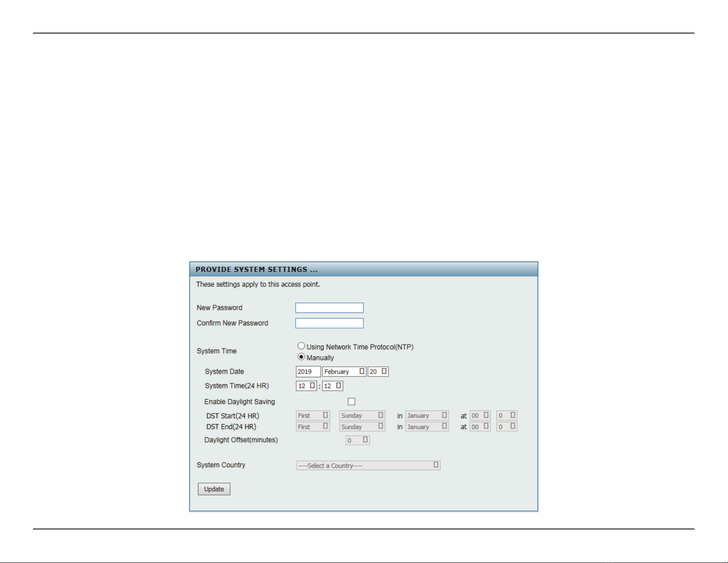Tick the Enable Daylight Saving checkbox
Screen dimensions: 728x563
[351, 402]
